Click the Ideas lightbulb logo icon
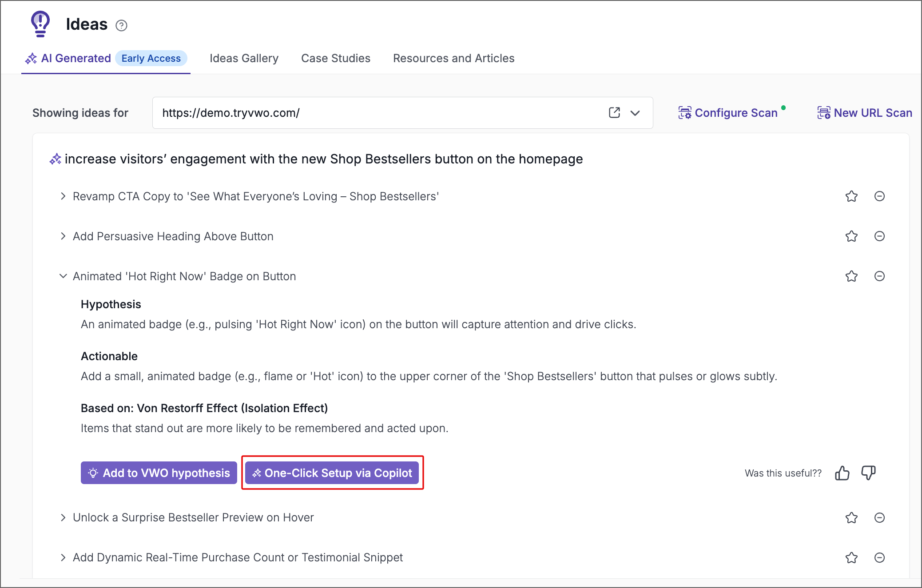 (40, 24)
